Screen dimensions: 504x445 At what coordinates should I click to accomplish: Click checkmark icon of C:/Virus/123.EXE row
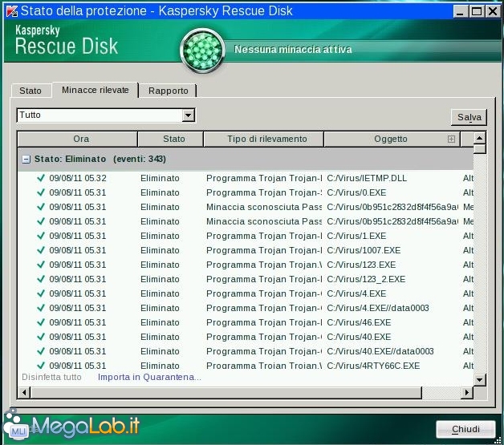coord(41,265)
